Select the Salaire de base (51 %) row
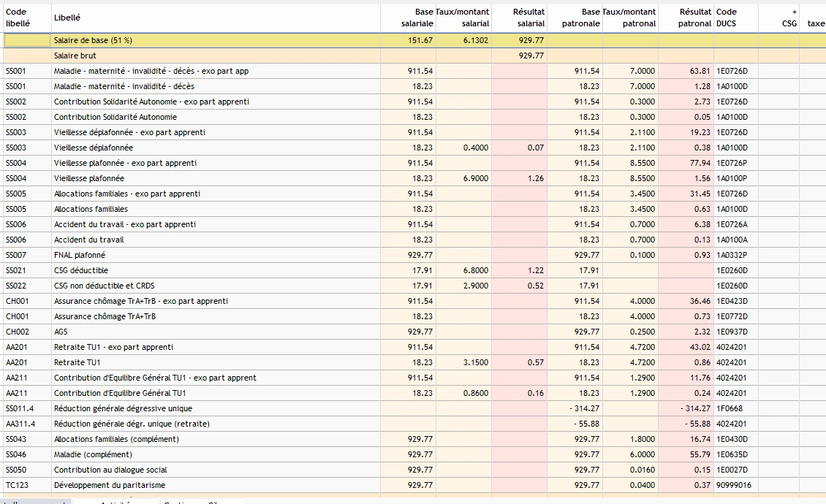Image resolution: width=826 pixels, height=504 pixels. (92, 40)
